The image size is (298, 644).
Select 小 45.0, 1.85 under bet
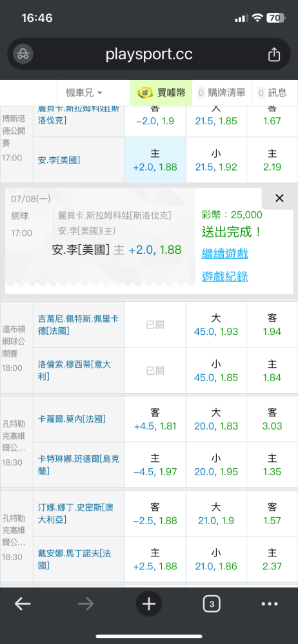(x=216, y=371)
